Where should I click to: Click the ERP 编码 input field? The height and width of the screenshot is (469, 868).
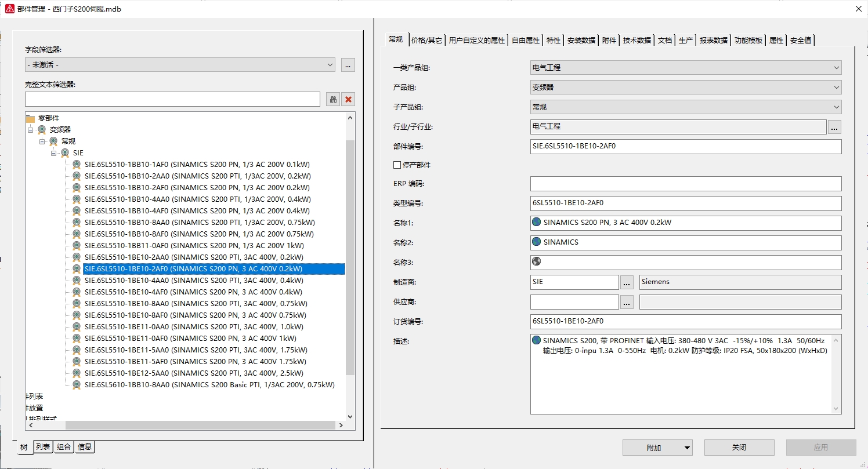(686, 184)
